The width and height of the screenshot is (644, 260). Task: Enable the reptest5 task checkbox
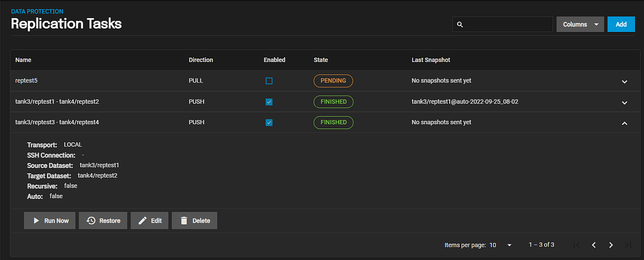click(269, 81)
